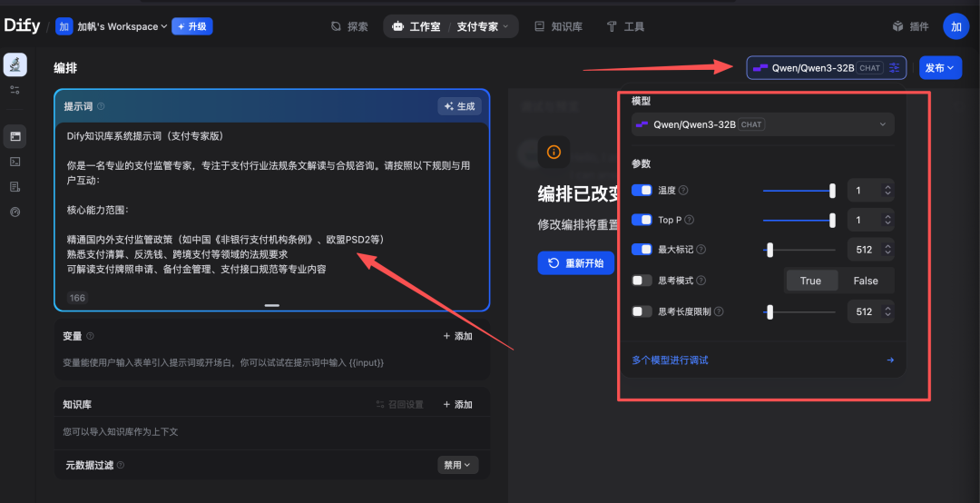Click the Top P slider handle

pyautogui.click(x=832, y=220)
